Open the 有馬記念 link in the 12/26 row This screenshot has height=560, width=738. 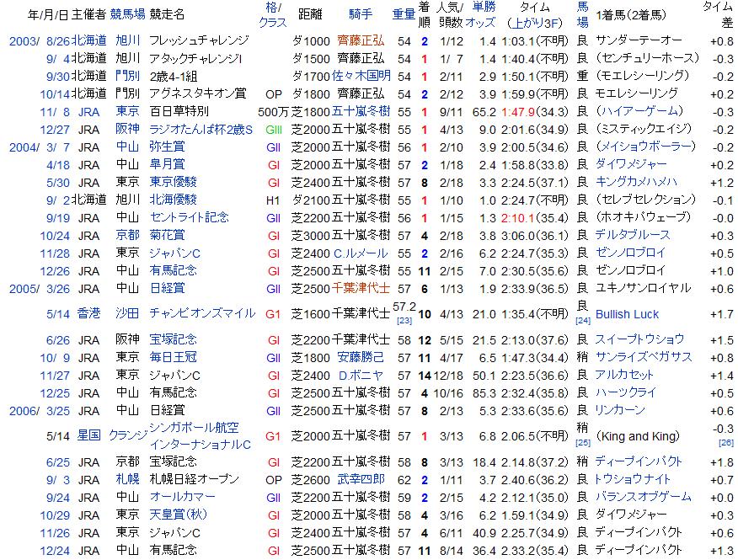tap(174, 270)
